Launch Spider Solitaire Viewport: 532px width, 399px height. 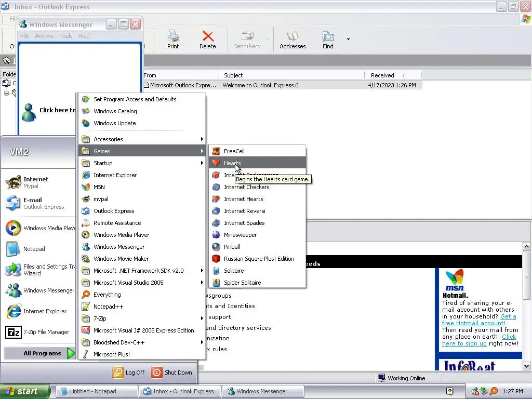click(257, 282)
